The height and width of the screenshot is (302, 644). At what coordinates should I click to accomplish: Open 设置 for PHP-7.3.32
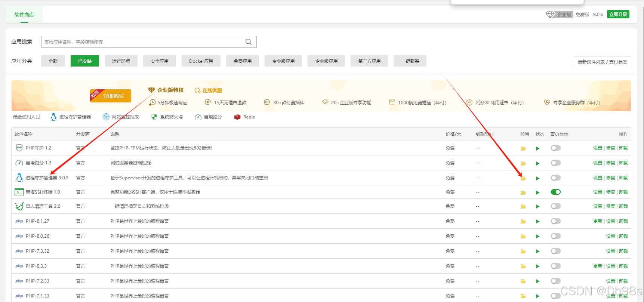tap(610, 251)
